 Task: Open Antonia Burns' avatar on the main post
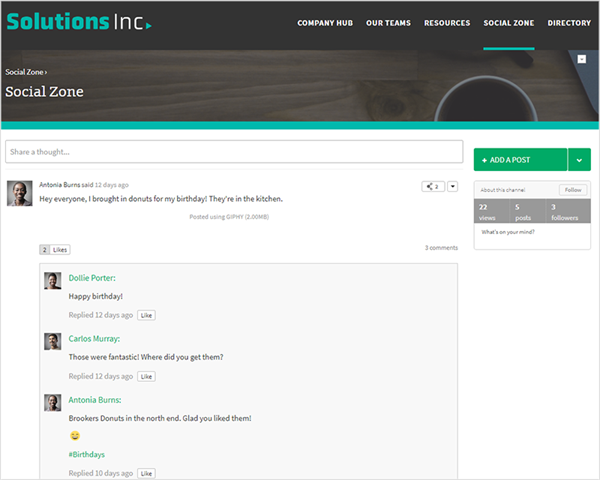coord(19,193)
